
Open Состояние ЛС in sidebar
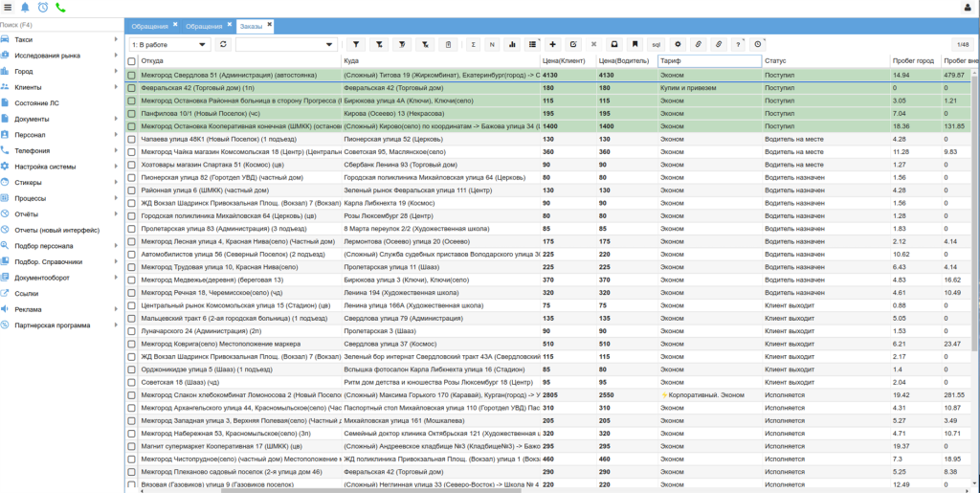pos(37,103)
